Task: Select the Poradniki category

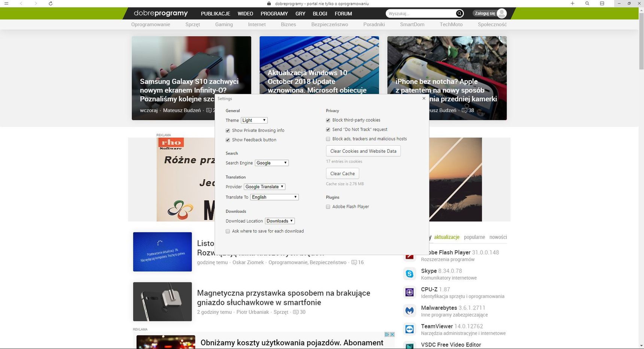Action: pyautogui.click(x=374, y=24)
